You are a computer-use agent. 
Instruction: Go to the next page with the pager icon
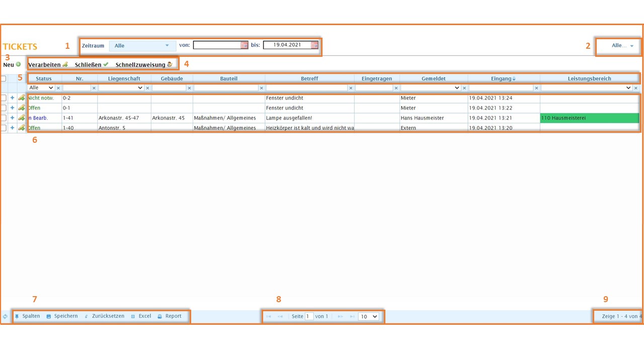(341, 317)
